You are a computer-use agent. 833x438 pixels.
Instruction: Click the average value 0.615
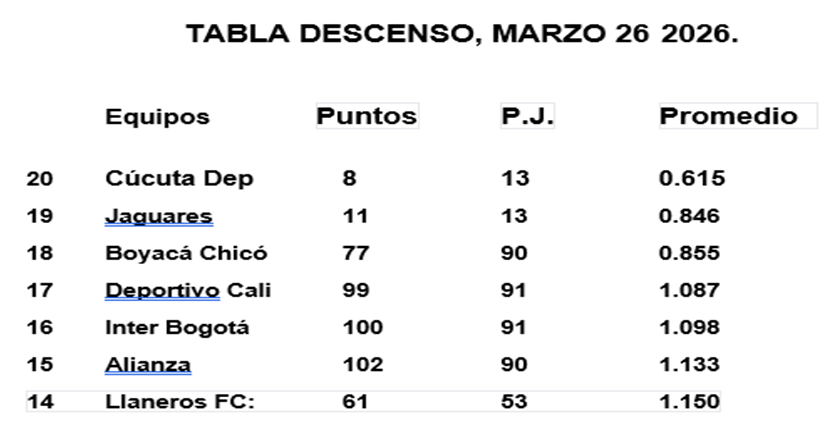[691, 179]
